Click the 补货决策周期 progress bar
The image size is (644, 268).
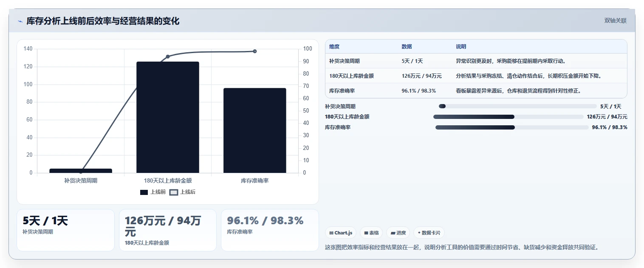(x=518, y=106)
